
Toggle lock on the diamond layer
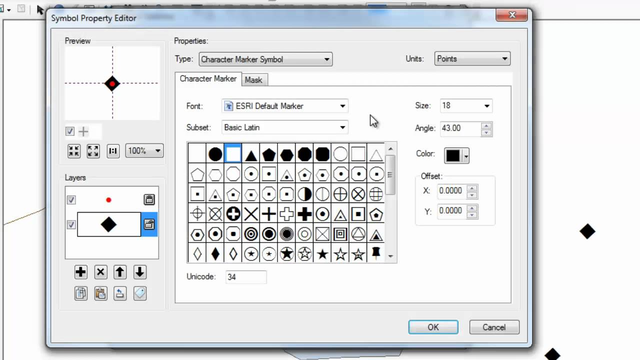coord(149,224)
